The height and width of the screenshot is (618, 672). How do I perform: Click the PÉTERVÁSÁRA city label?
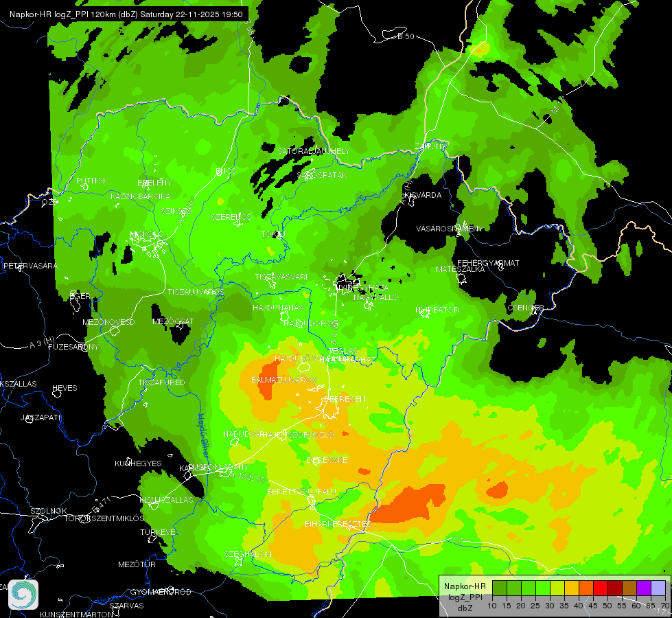30,266
